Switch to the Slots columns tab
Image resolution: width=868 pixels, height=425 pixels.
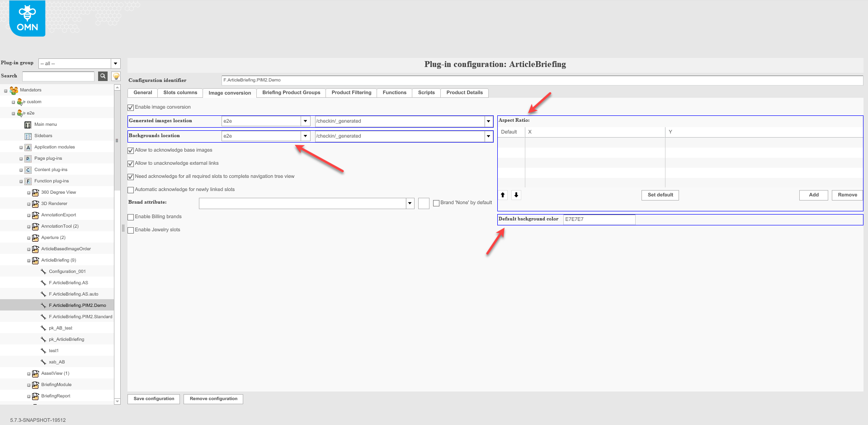tap(180, 93)
